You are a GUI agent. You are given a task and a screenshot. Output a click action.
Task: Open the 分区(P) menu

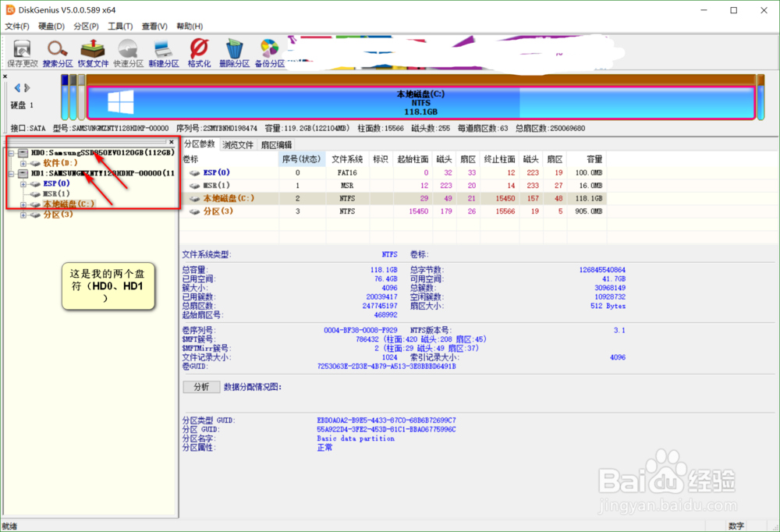[86, 26]
